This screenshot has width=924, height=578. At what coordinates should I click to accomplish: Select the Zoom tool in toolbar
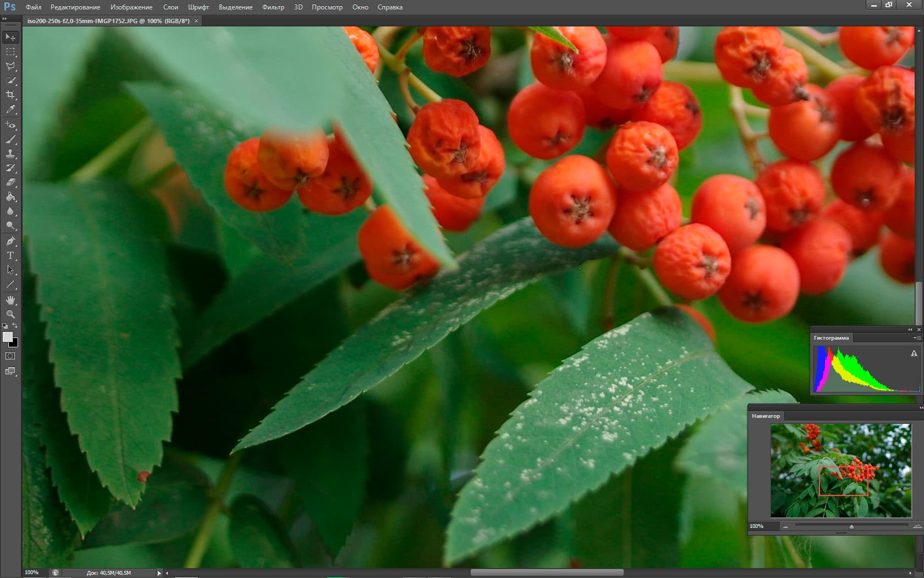pos(10,314)
